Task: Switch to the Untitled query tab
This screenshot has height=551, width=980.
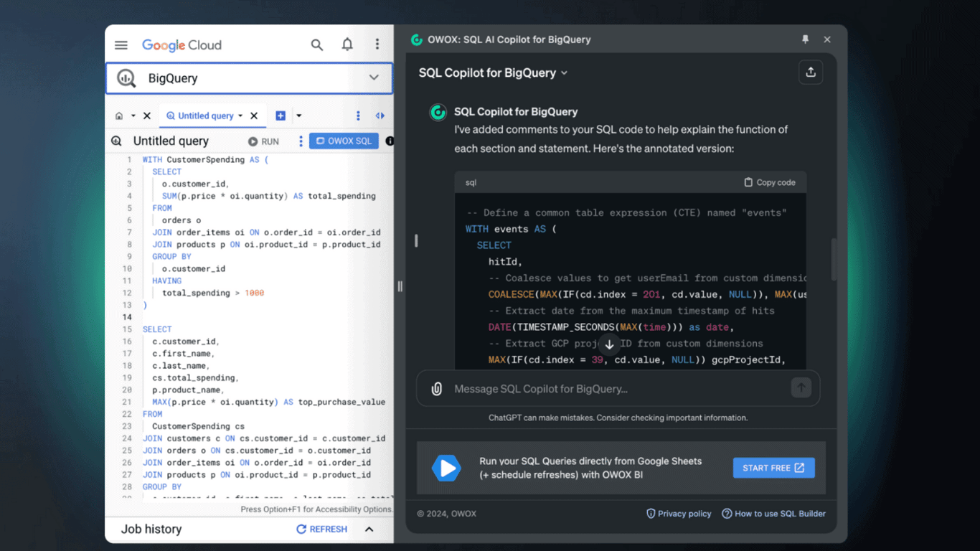Action: pos(206,116)
